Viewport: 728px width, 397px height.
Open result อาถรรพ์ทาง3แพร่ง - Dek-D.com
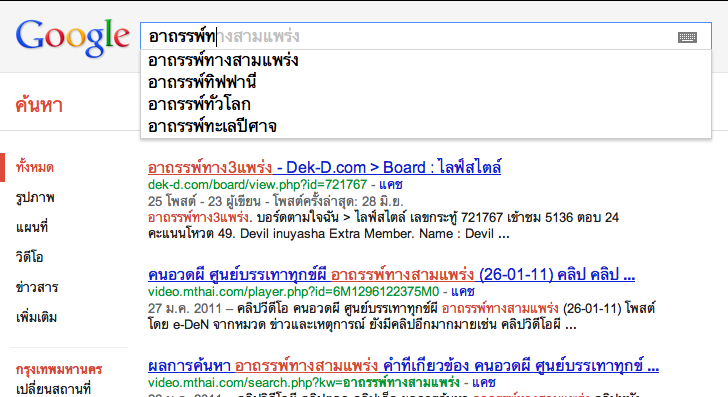pos(325,167)
